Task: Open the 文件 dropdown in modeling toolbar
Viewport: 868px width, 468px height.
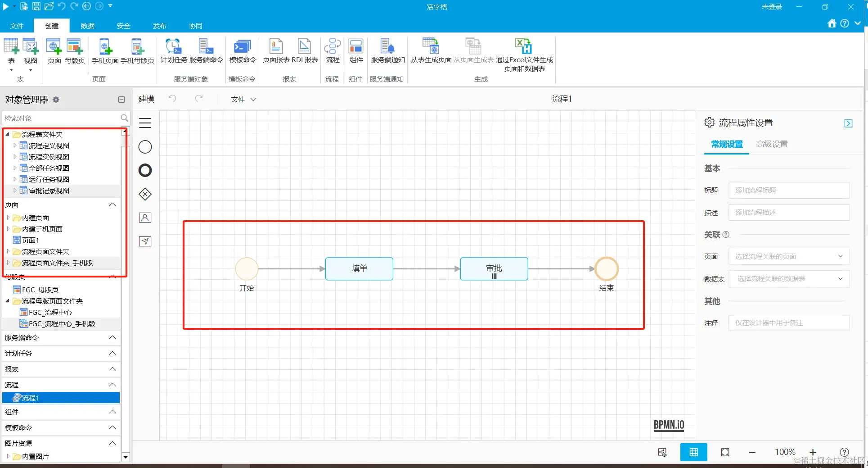Action: 243,99
